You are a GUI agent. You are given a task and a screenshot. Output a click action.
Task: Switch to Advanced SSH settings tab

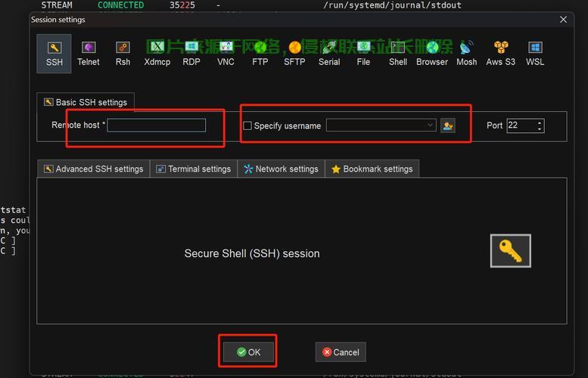(x=93, y=169)
